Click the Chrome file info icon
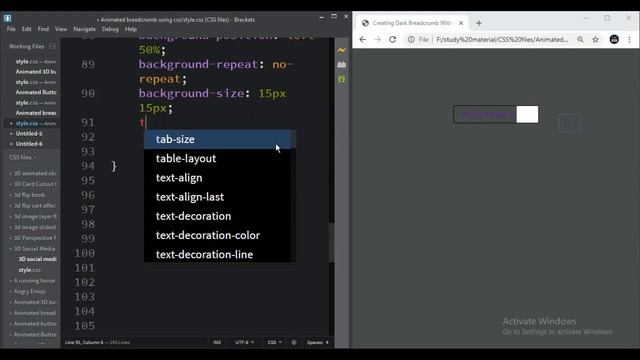This screenshot has width=640, height=360. (411, 40)
